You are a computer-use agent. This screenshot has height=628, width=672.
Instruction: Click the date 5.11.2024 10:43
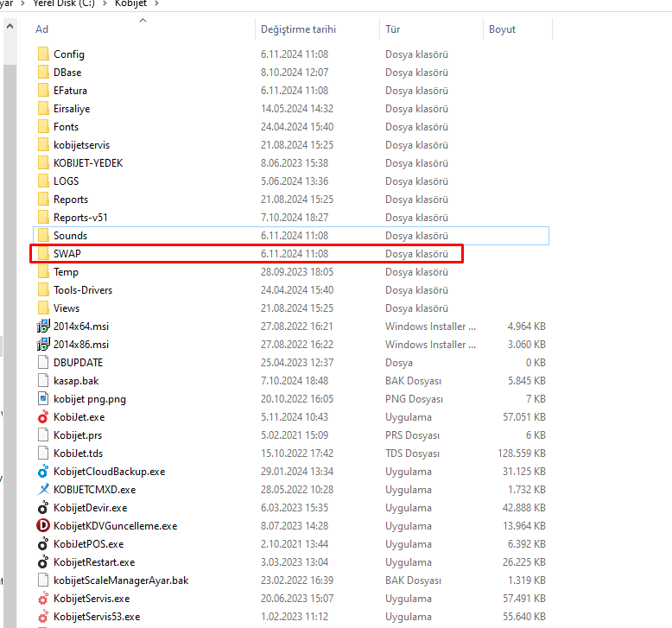[295, 416]
